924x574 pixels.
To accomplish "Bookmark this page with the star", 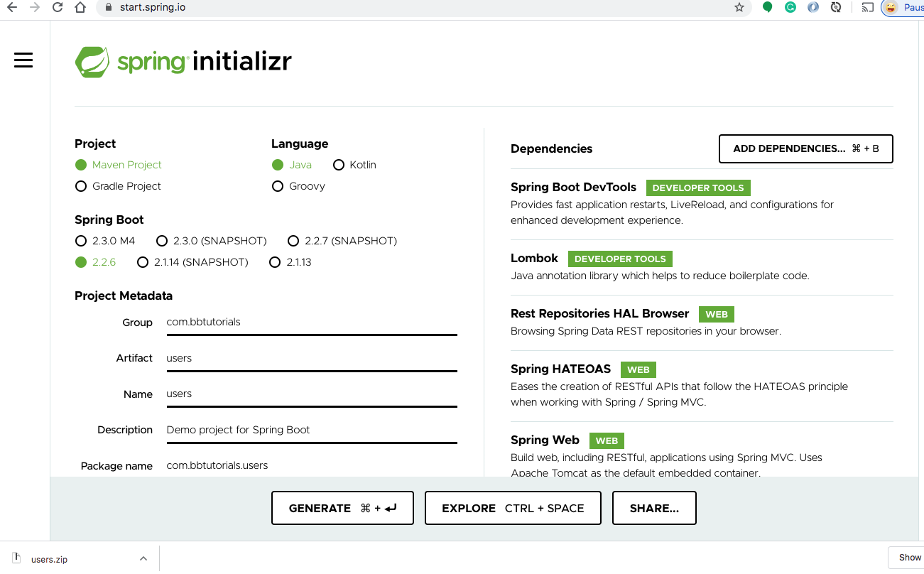I will pyautogui.click(x=739, y=8).
